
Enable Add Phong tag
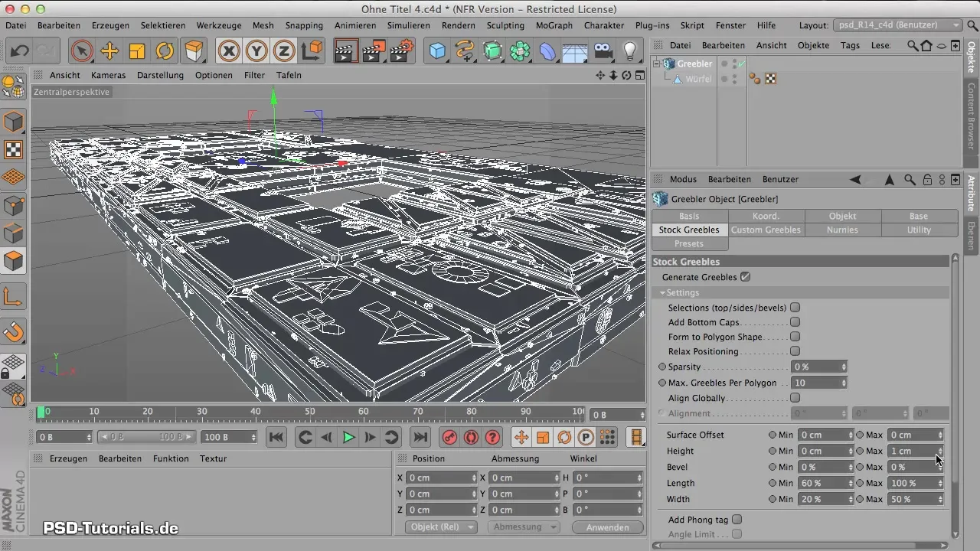[737, 520]
